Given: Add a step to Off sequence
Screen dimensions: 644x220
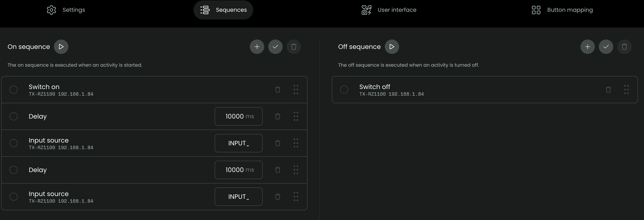Looking at the screenshot, I should pos(587,47).
